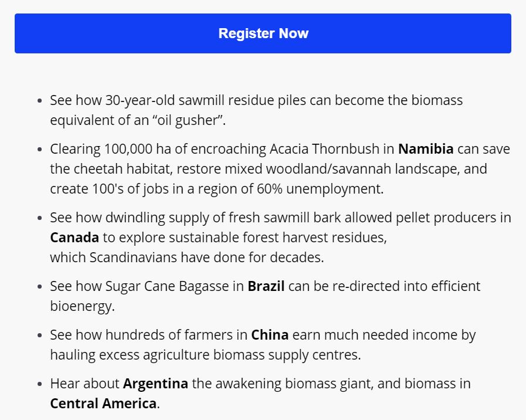526x420 pixels.
Task: Click the bold word Canada
Action: tap(75, 238)
